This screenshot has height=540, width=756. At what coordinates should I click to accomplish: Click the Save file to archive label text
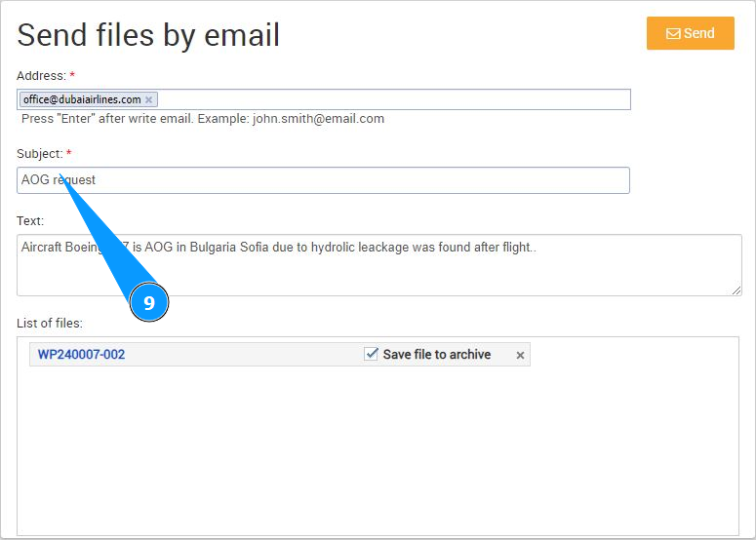coord(436,355)
